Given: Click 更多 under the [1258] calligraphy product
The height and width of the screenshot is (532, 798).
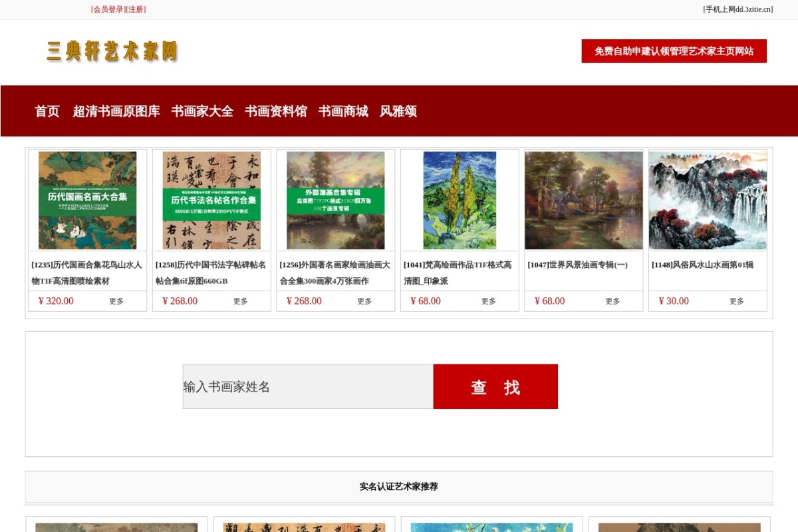Looking at the screenshot, I should pyautogui.click(x=241, y=301).
